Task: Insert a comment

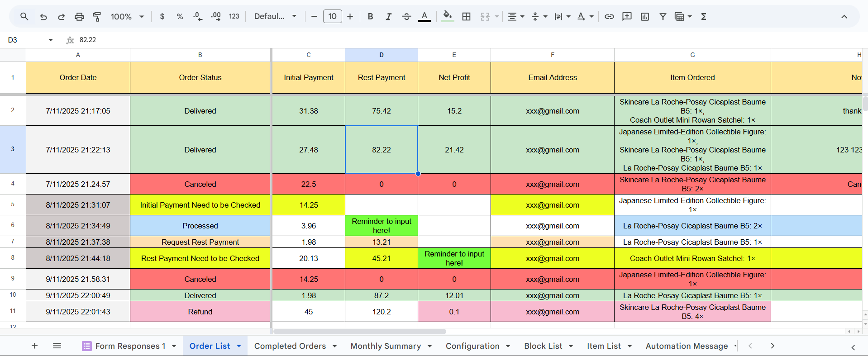Action: tap(627, 17)
